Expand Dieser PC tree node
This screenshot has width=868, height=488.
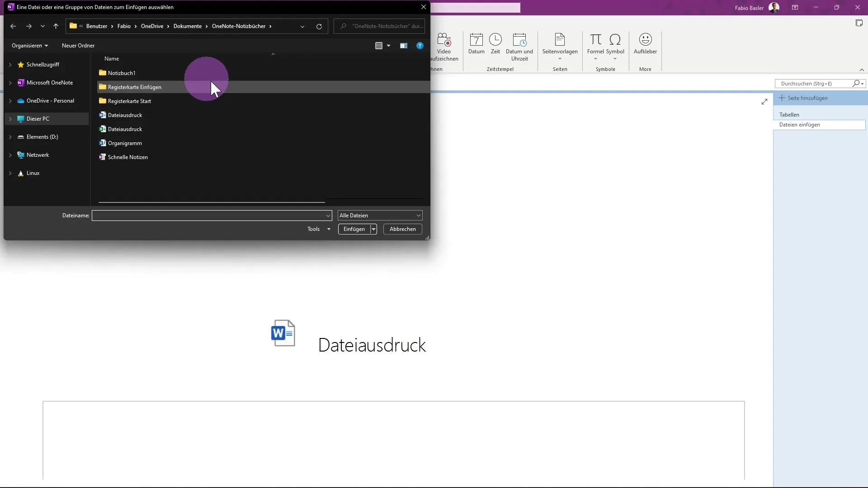(10, 119)
